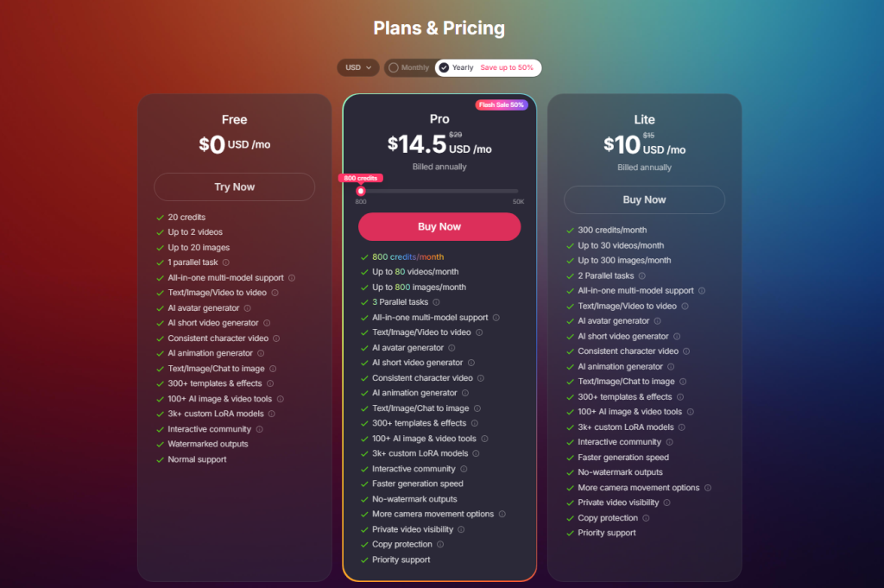Click info icon beside Lite's More camera movement options
Image resolution: width=884 pixels, height=588 pixels.
point(708,488)
